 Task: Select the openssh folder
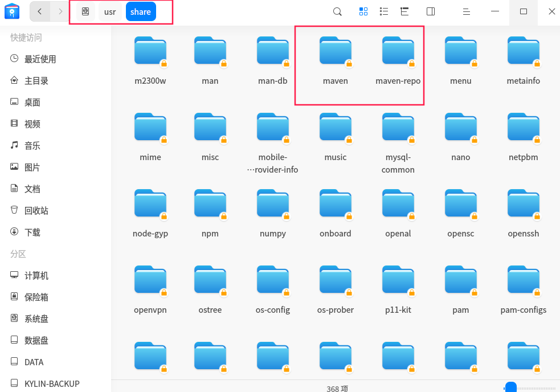tap(523, 214)
